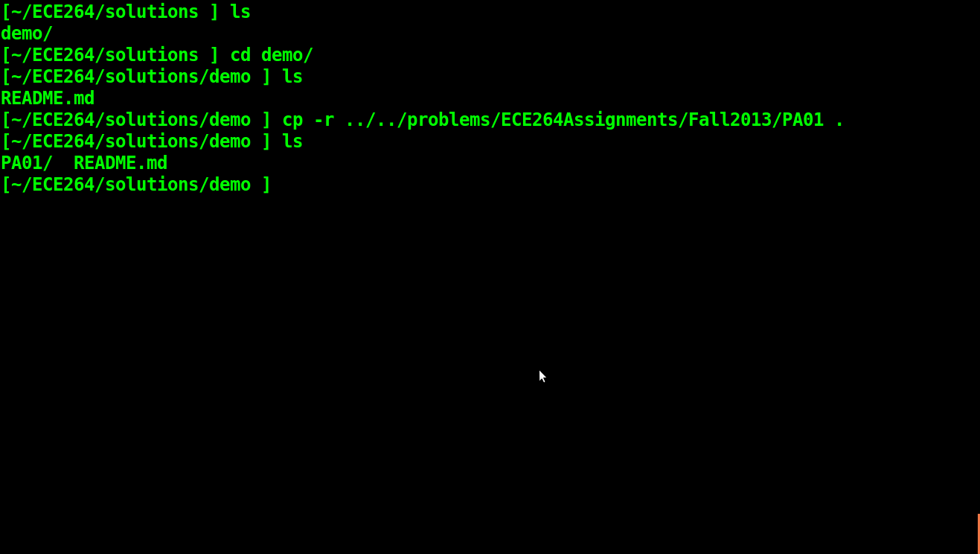
Task: Click the orange marker at bottom-right edge
Action: coord(979,533)
